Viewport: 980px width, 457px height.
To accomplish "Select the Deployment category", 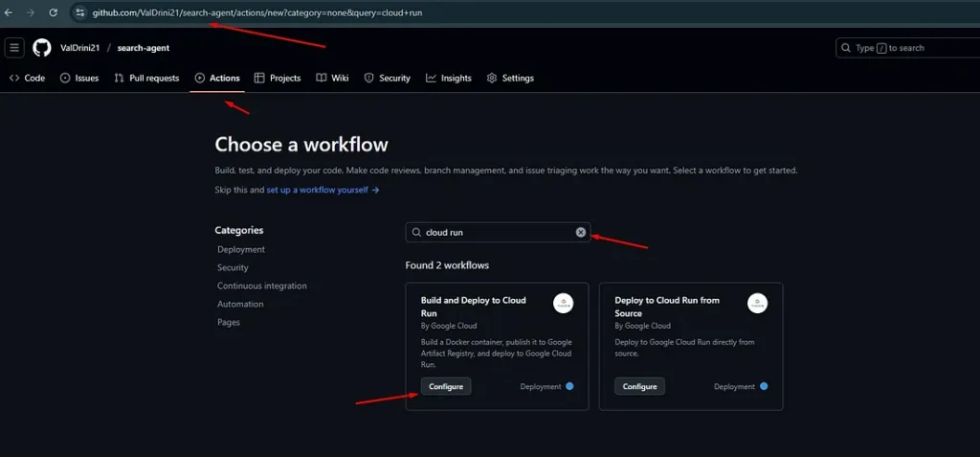I will click(x=241, y=249).
